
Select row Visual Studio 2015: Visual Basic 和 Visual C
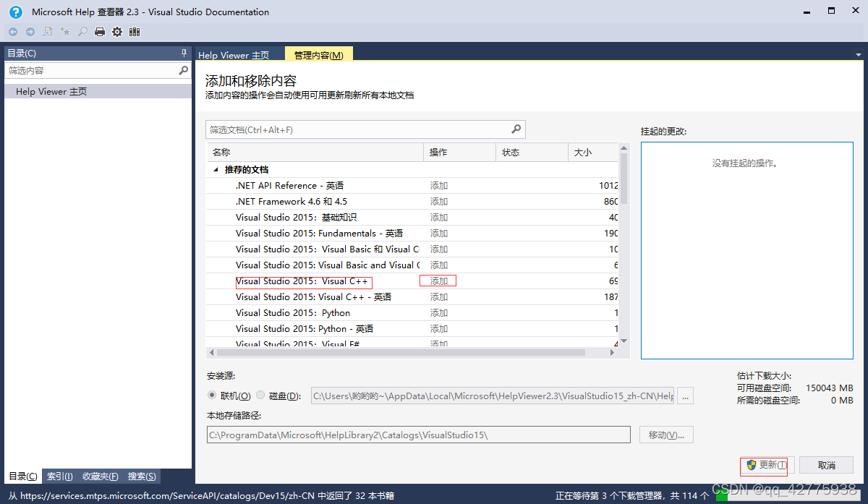(x=412, y=249)
